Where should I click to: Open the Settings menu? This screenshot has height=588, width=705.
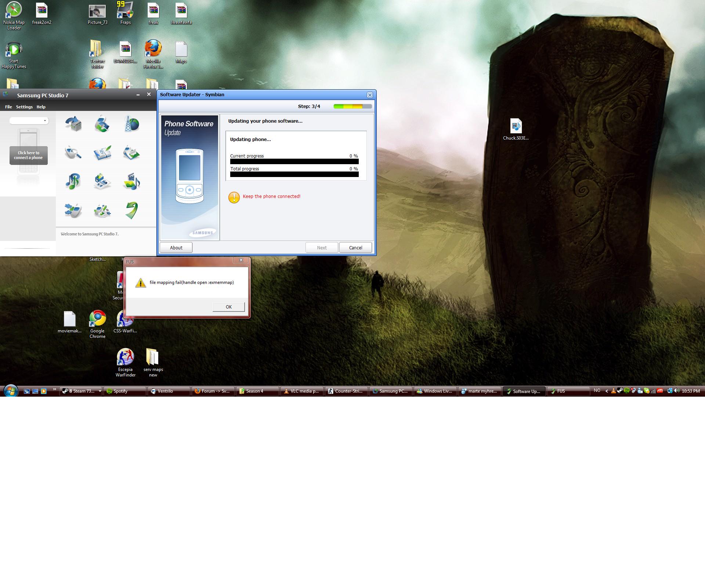tap(24, 107)
